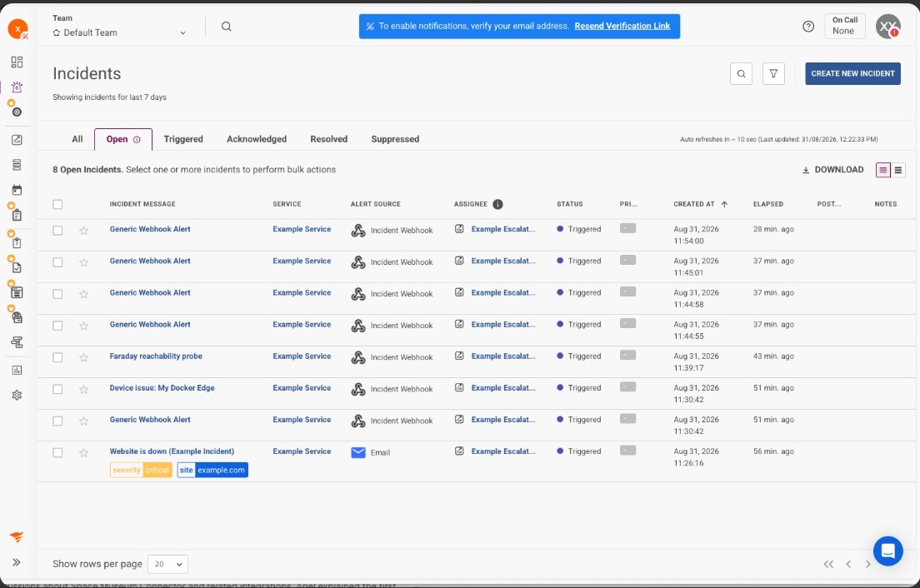Sort by Created At column arrow
920x588 pixels.
[x=724, y=204]
